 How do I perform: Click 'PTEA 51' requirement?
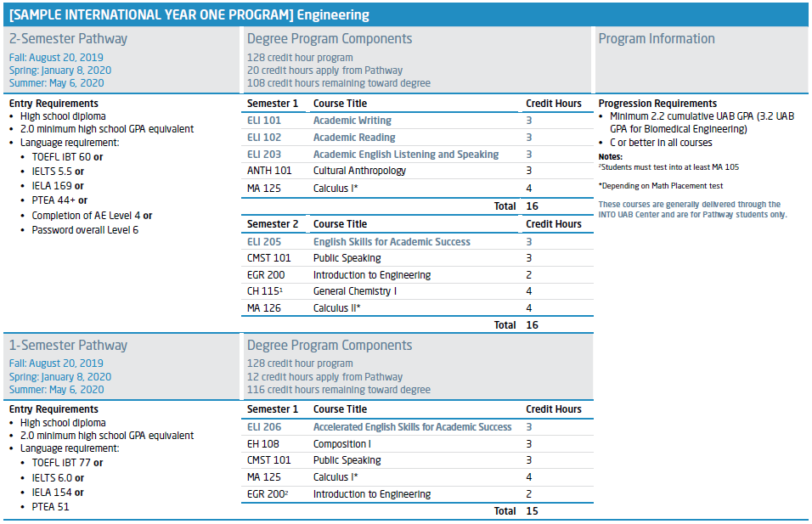coord(50,507)
